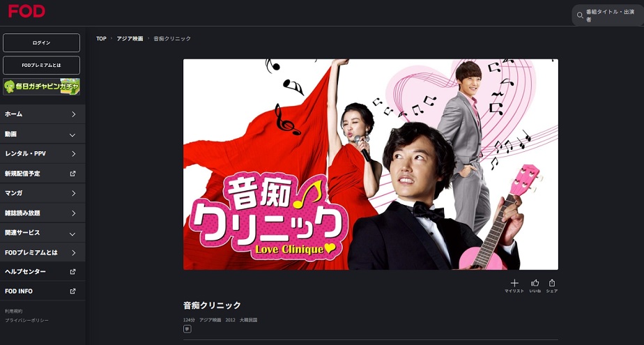The width and height of the screenshot is (644, 345).
Task: Expand the 動画 sidebar section
Action: pyautogui.click(x=43, y=134)
